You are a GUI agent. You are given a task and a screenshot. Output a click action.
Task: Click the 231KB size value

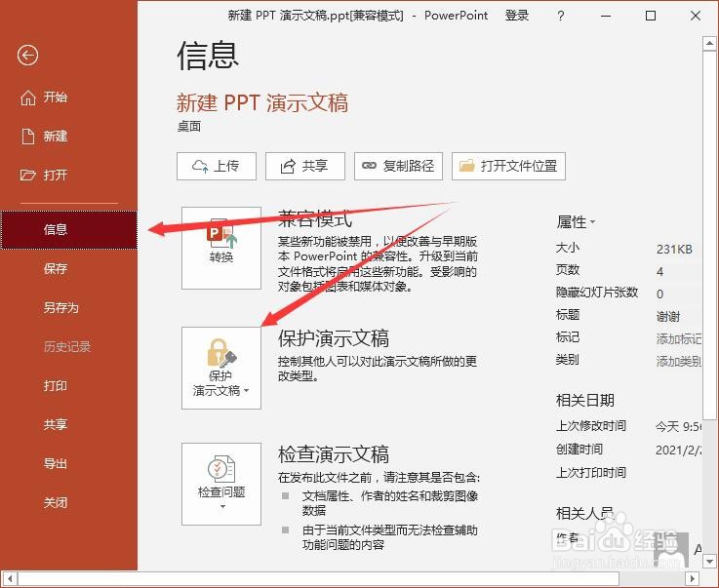coord(674,250)
